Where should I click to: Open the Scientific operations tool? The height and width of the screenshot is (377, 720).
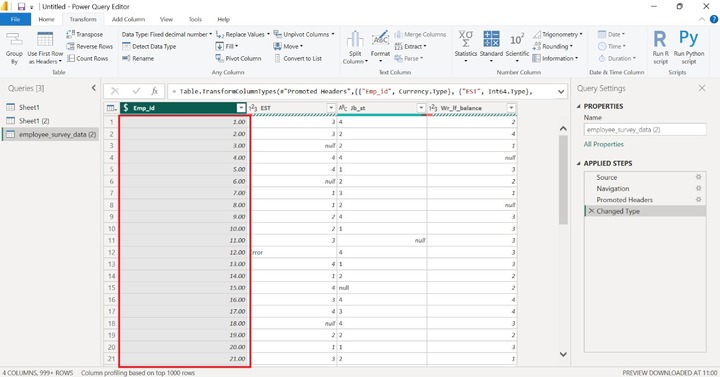[517, 47]
